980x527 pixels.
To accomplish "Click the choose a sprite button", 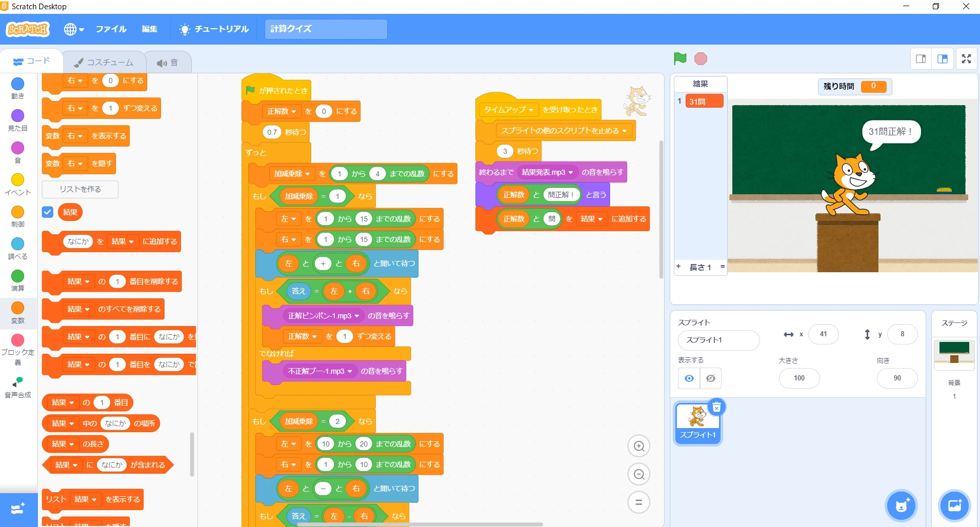I will click(902, 505).
